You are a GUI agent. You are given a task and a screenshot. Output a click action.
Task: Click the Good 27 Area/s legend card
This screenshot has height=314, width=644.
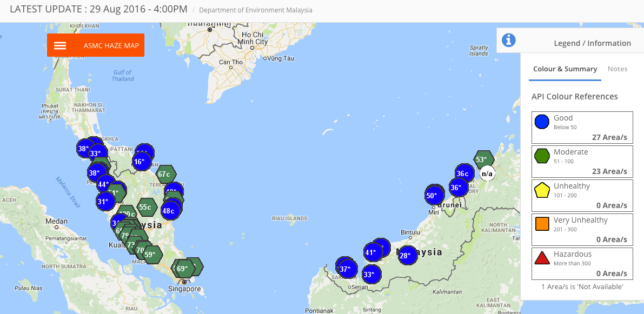(582, 127)
